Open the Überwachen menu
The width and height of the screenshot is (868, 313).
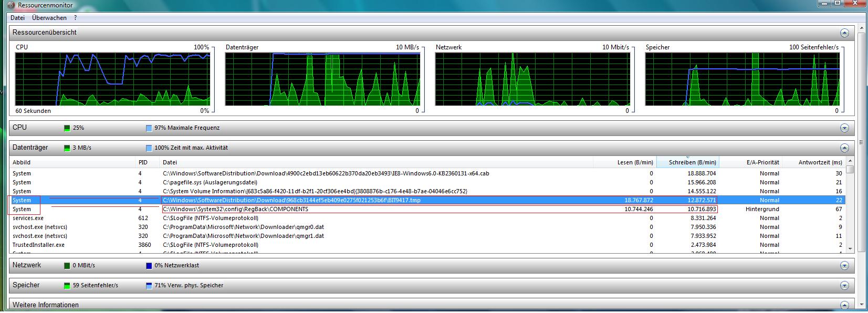tap(49, 17)
